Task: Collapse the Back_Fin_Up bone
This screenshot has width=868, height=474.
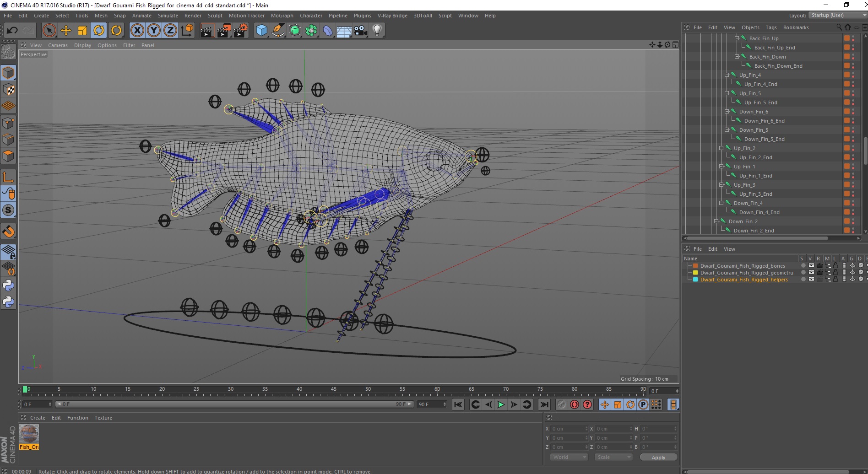Action: 737,38
